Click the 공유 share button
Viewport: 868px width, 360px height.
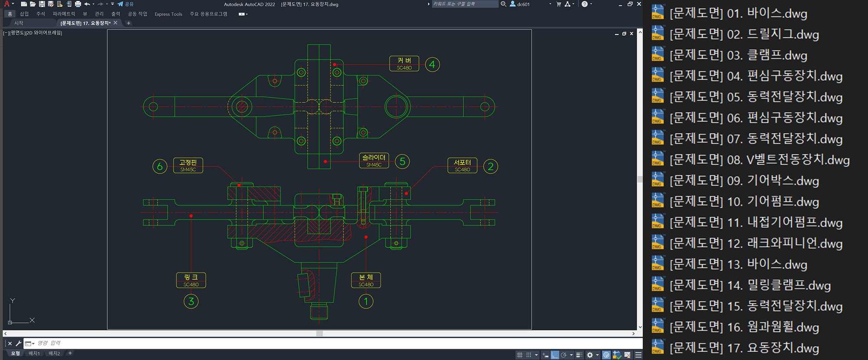click(125, 4)
